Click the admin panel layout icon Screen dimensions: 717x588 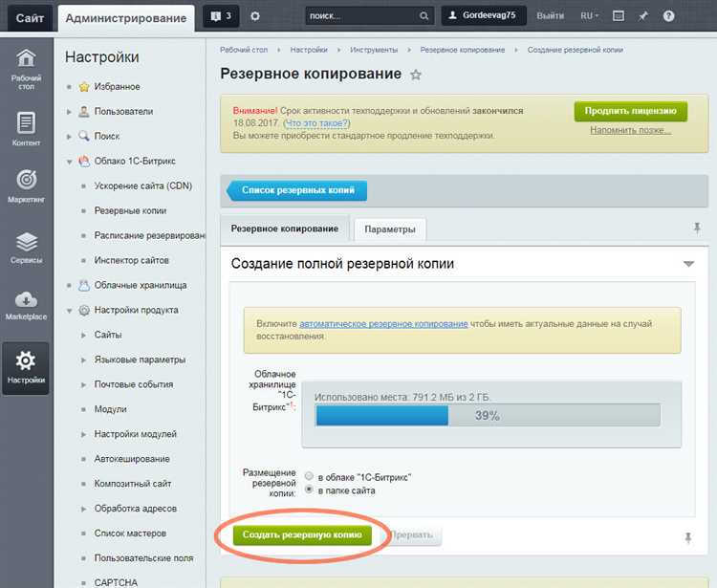click(x=619, y=16)
